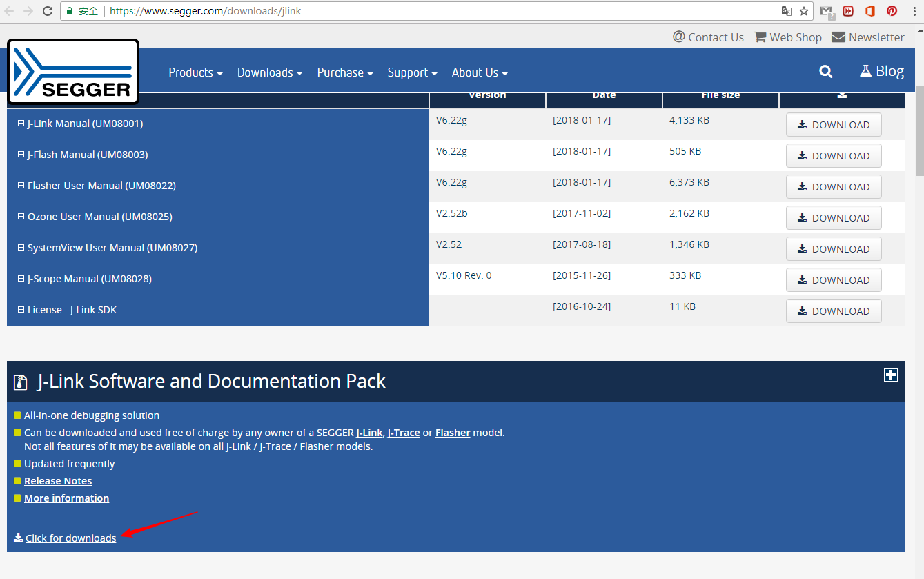Open the Gmail extension icon
Viewport: 924px width, 579px height.
pos(827,11)
